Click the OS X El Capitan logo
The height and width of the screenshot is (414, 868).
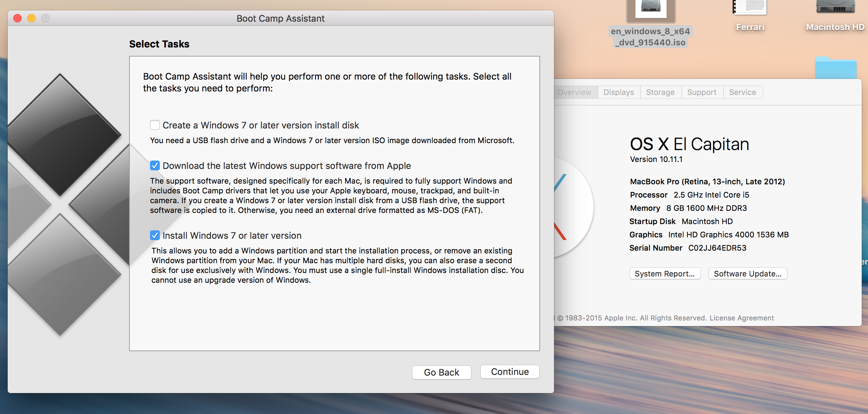(574, 207)
